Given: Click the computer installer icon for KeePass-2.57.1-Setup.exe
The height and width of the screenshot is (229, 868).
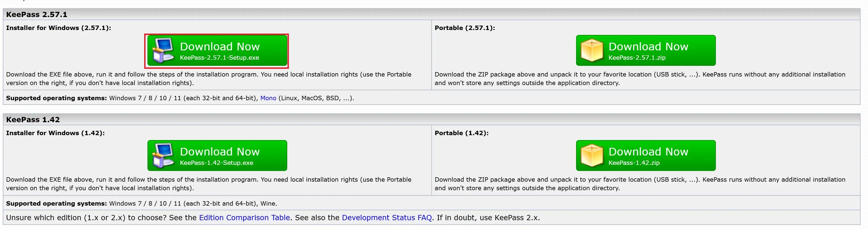Looking at the screenshot, I should tap(163, 50).
